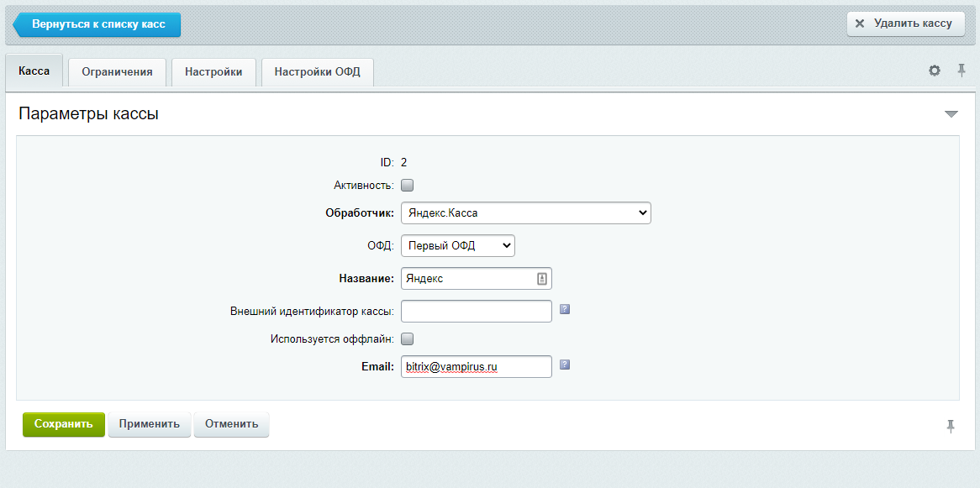
Task: Click the bottom pin icon near buttons
Action: point(951,427)
